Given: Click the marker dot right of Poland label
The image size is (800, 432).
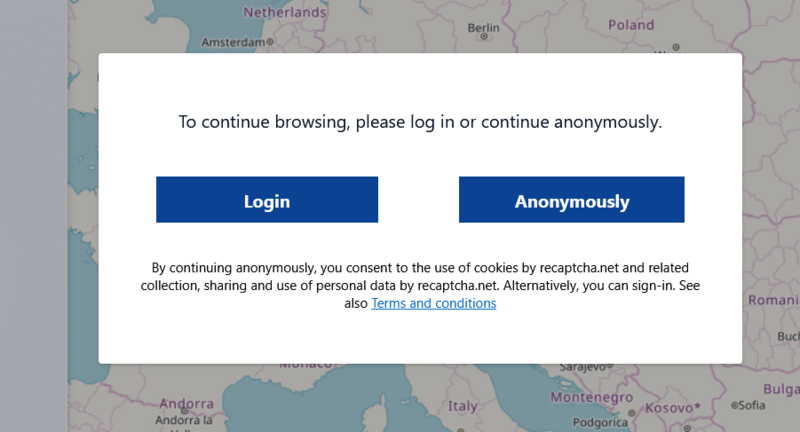Looking at the screenshot, I should pyautogui.click(x=676, y=46).
